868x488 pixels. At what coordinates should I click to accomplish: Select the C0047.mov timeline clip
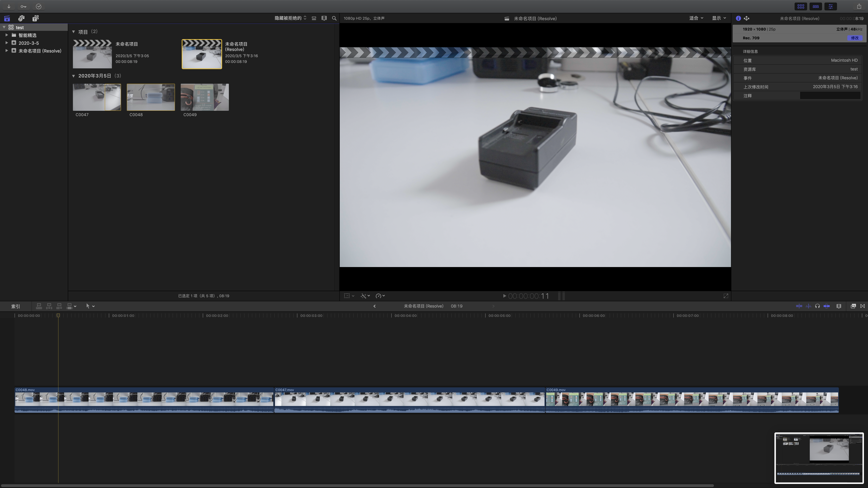[409, 400]
